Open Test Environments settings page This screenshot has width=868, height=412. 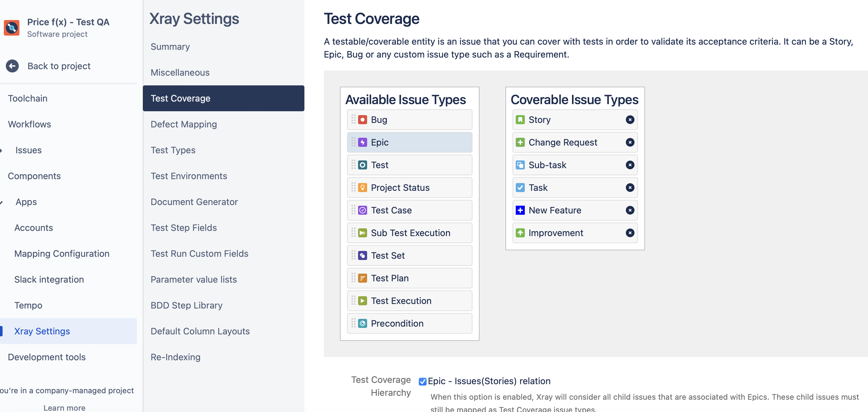coord(189,176)
